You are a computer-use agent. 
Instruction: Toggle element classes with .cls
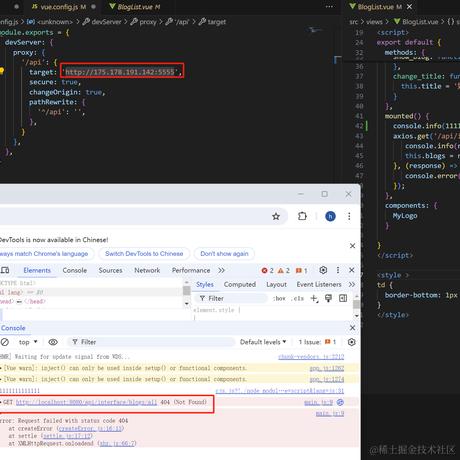(x=297, y=298)
